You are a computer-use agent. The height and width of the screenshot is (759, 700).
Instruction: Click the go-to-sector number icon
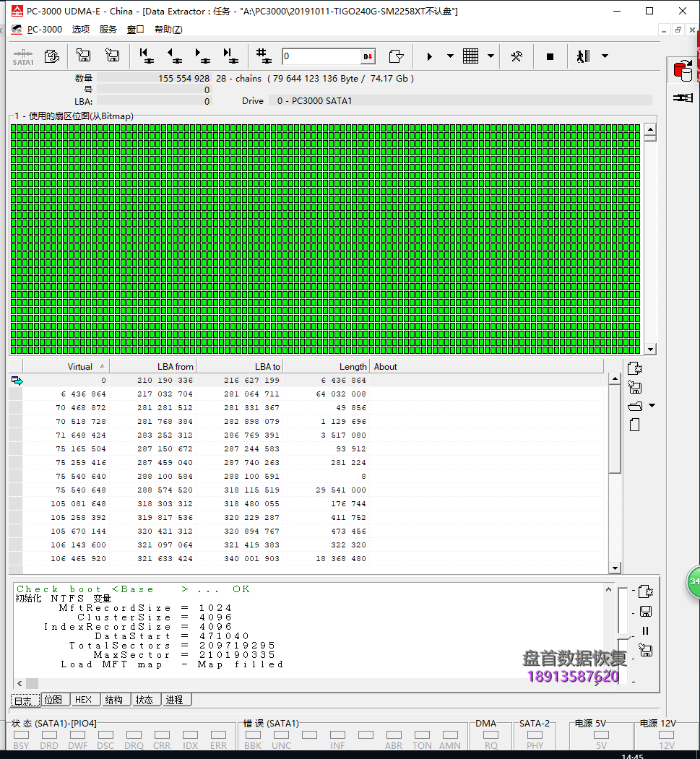click(x=262, y=56)
